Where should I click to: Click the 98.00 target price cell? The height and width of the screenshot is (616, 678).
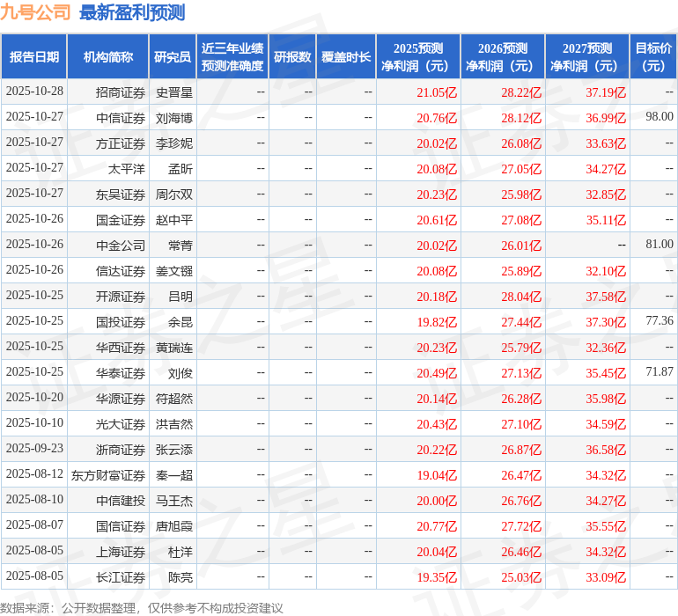tap(659, 116)
